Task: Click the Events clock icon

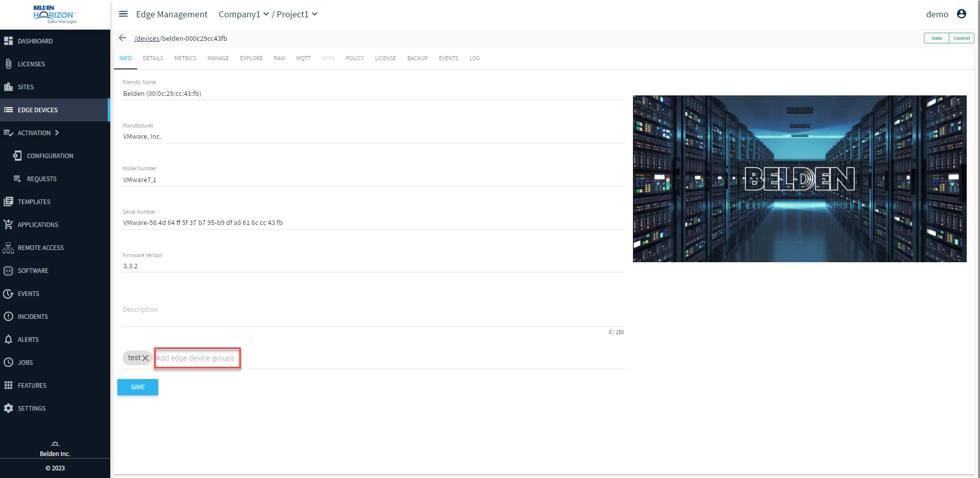Action: point(8,293)
